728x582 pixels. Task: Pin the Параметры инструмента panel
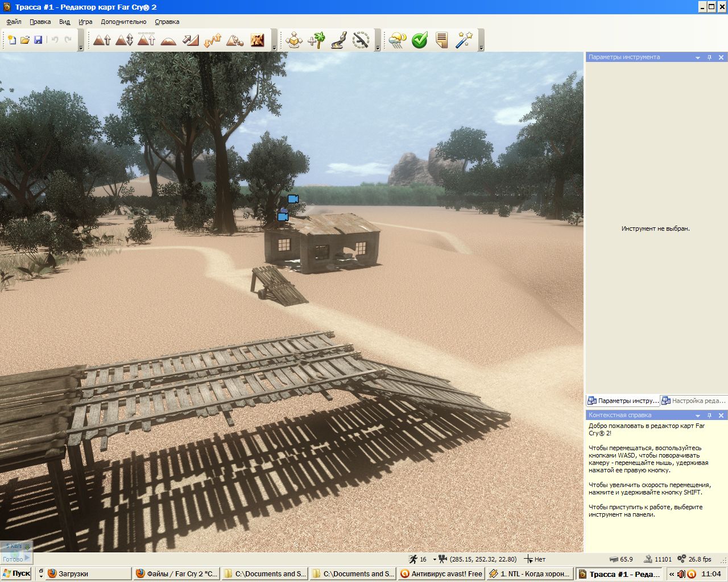point(709,57)
